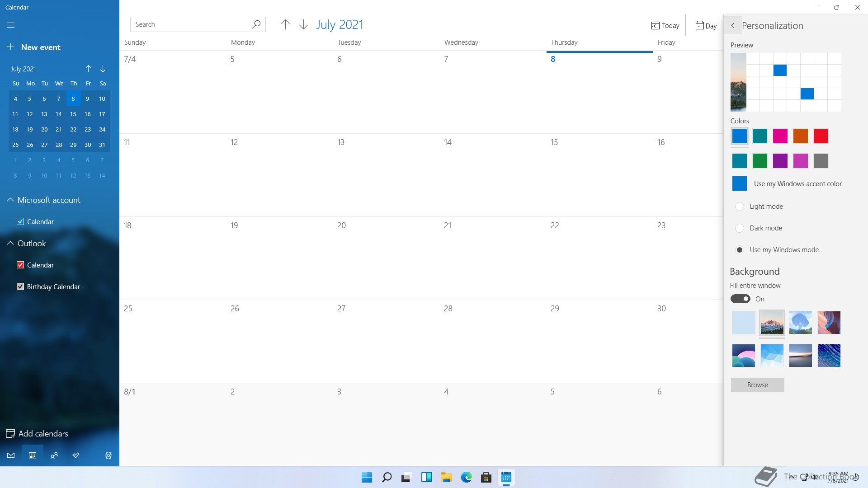The height and width of the screenshot is (488, 868).
Task: Click search magnifier icon
Action: point(256,24)
